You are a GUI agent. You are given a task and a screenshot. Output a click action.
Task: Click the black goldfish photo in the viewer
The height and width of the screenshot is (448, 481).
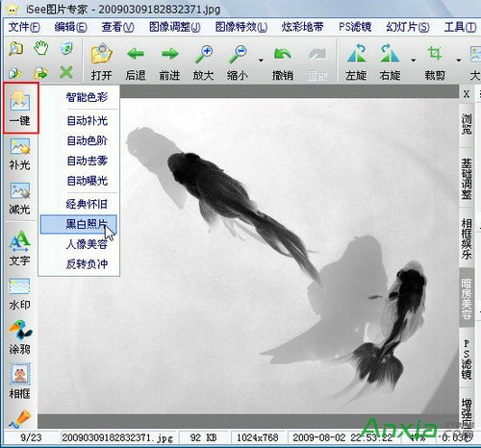[248, 257]
